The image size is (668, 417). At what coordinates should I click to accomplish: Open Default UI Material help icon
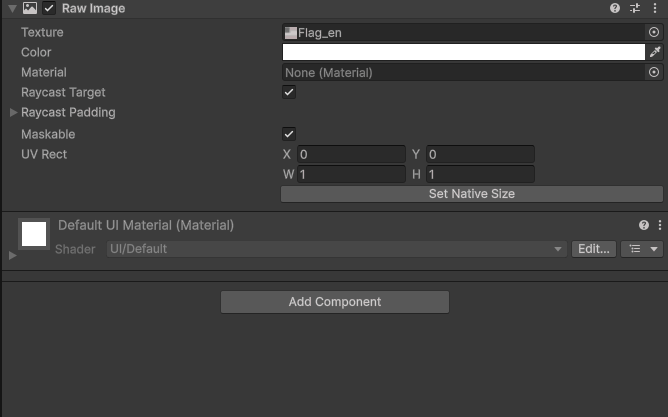(644, 225)
